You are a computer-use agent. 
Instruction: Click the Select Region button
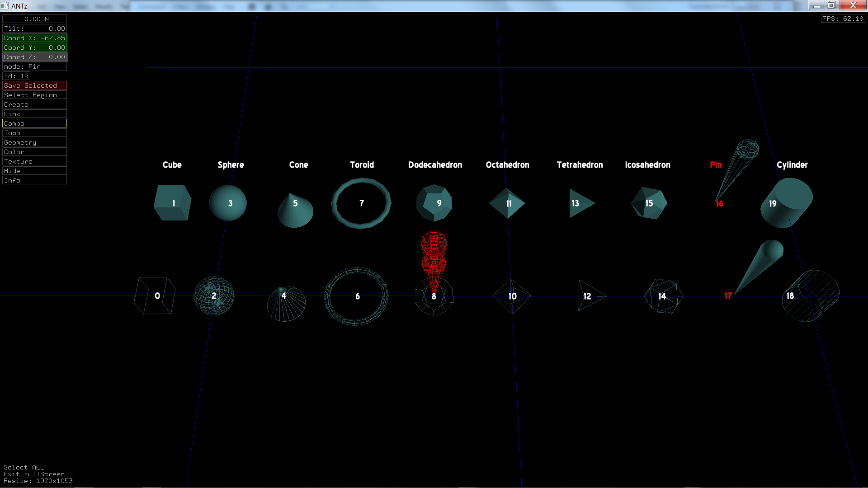tap(34, 95)
